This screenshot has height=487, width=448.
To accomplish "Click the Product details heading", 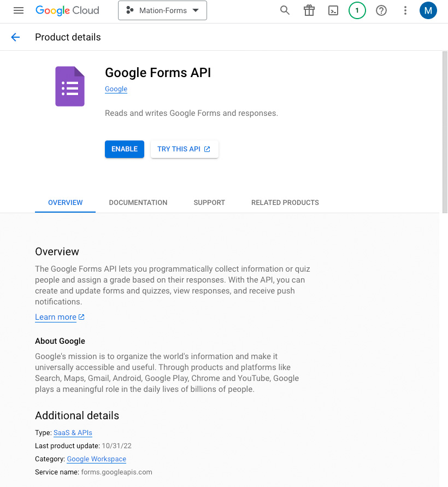I will tap(68, 37).
